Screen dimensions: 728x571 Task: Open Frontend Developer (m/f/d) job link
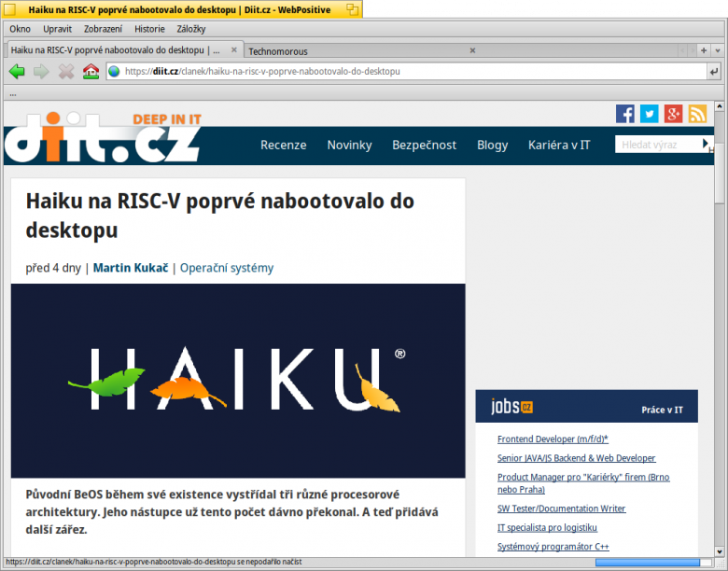click(553, 439)
